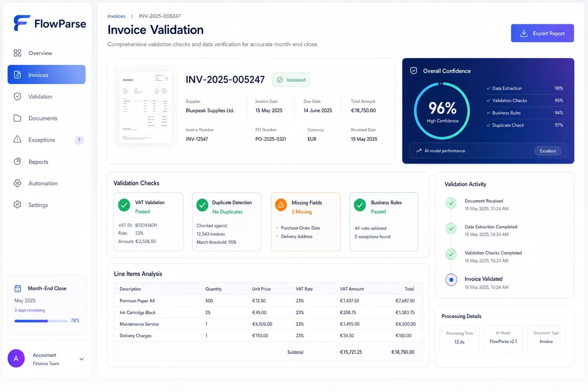Click the check icon in Validated badge
The height and width of the screenshot is (392, 588).
pos(280,80)
